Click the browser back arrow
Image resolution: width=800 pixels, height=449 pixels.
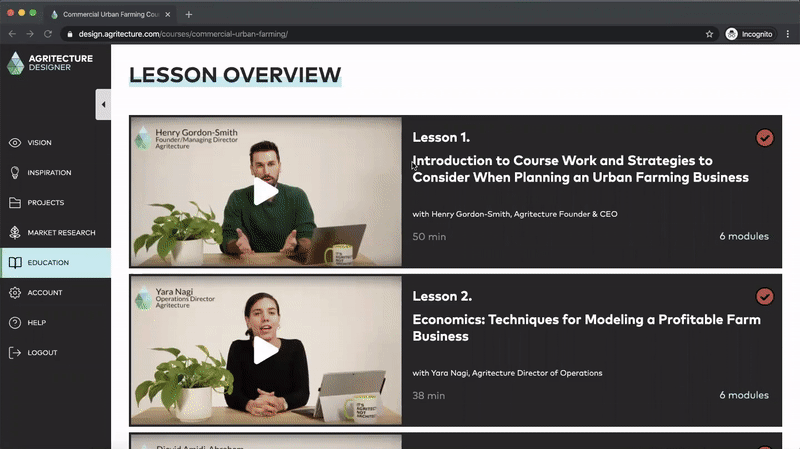pyautogui.click(x=12, y=34)
